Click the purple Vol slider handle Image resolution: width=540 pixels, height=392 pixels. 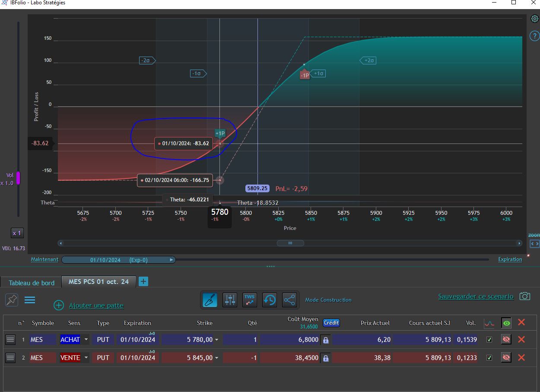[x=18, y=178]
